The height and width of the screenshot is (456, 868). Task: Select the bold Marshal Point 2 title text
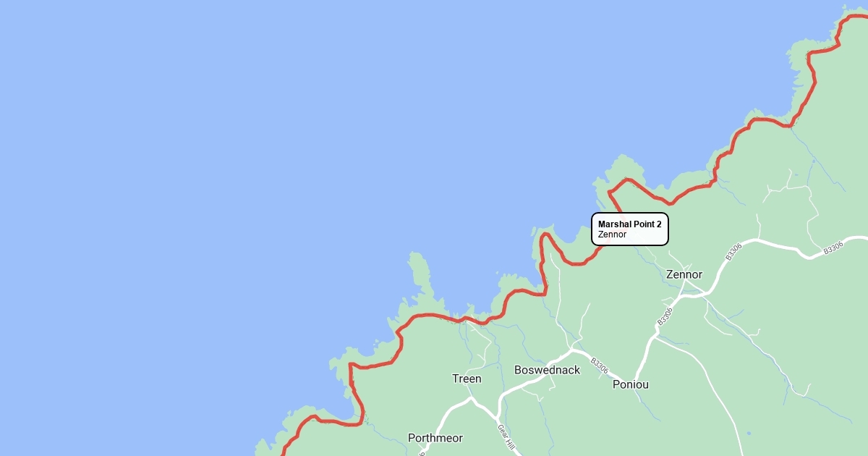click(629, 224)
